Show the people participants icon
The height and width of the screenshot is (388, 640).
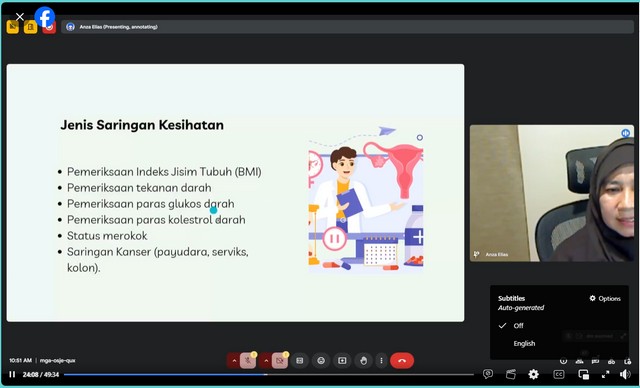579,361
